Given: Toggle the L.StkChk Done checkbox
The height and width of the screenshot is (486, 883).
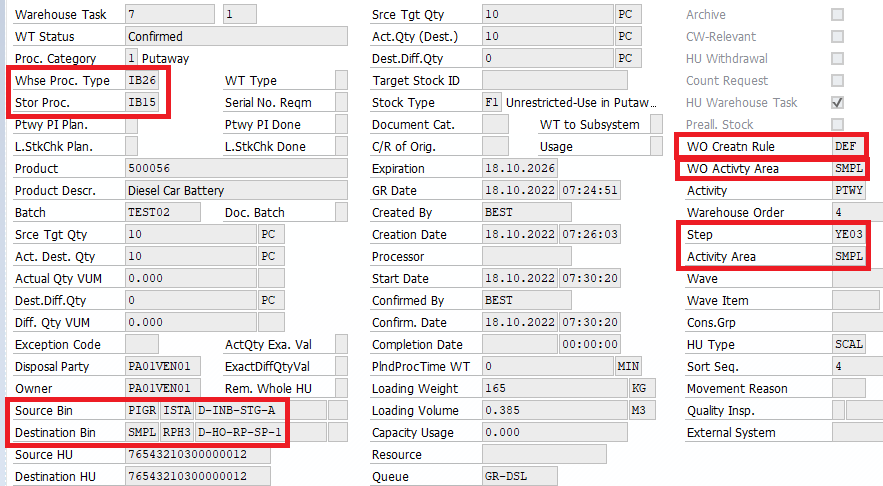Looking at the screenshot, I should [x=341, y=146].
